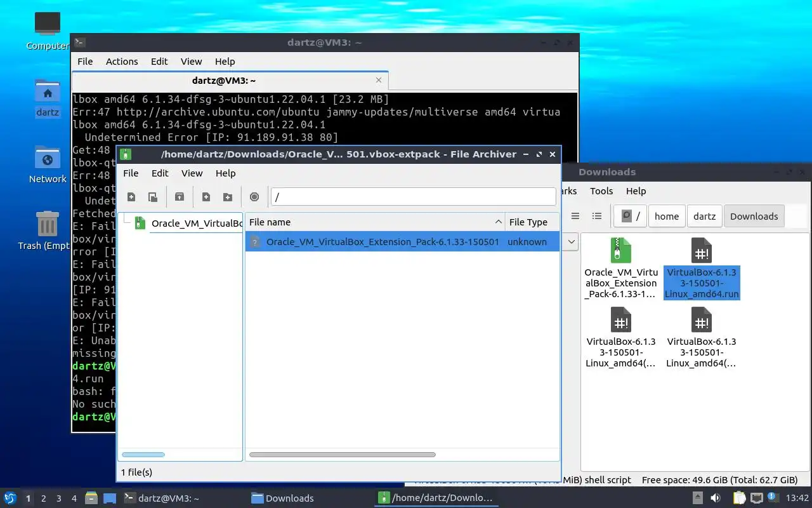Activate /home/dartz/Downlo... archiver taskbar button
Screen dimensions: 812x508
pos(436,498)
